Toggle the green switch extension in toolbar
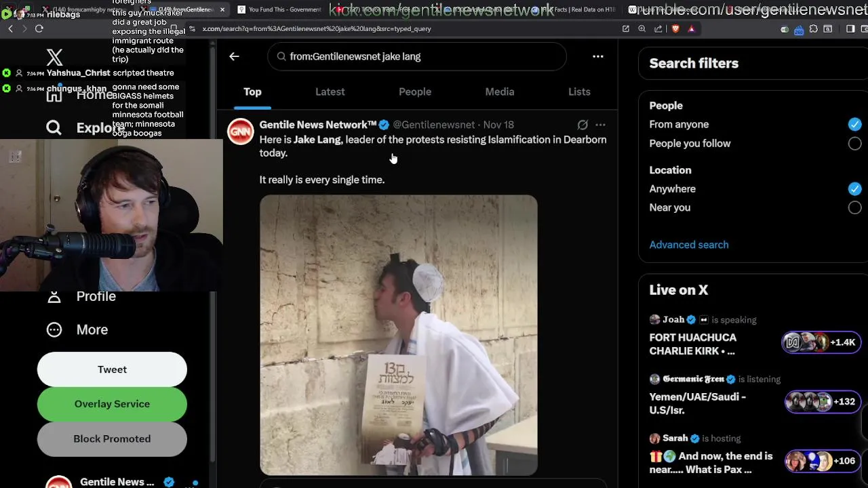The width and height of the screenshot is (868, 488). pyautogui.click(x=785, y=29)
